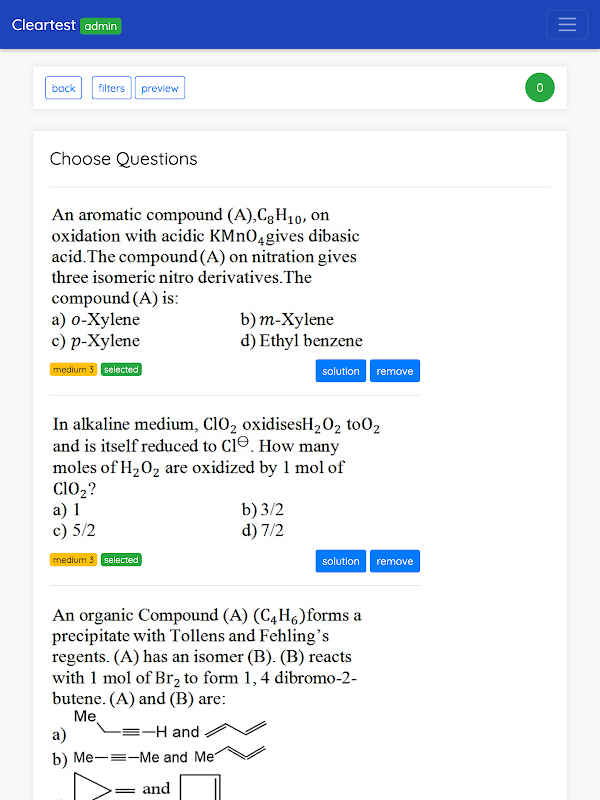Open the filters button
The width and height of the screenshot is (600, 800).
(111, 88)
